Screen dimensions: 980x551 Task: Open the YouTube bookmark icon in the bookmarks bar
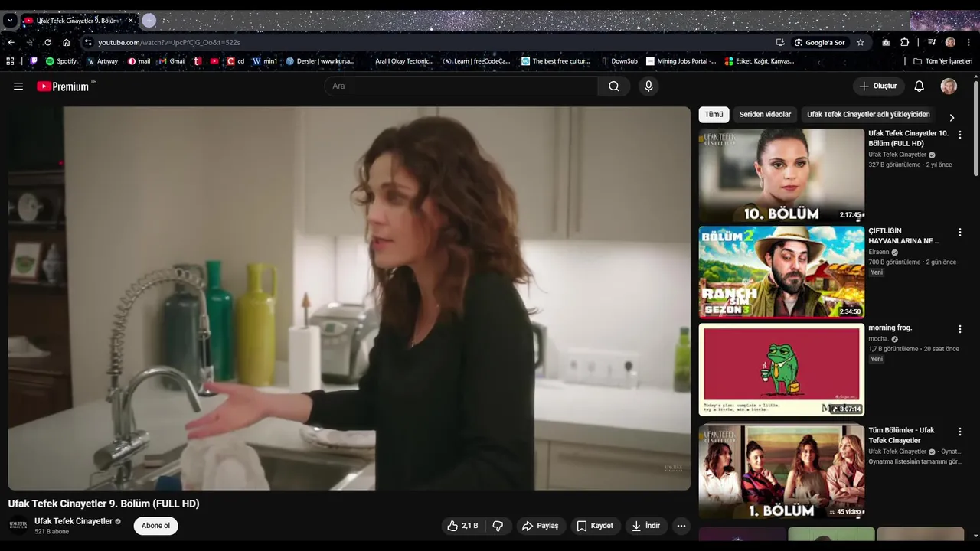pyautogui.click(x=214, y=61)
